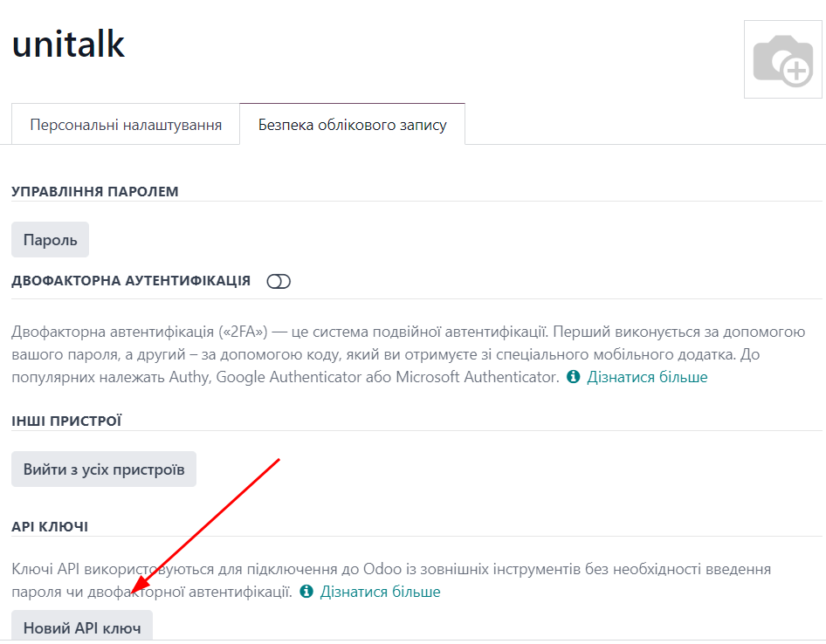Open Дізнатися більше link about API keys
Image resolution: width=826 pixels, height=644 pixels.
[x=380, y=592]
